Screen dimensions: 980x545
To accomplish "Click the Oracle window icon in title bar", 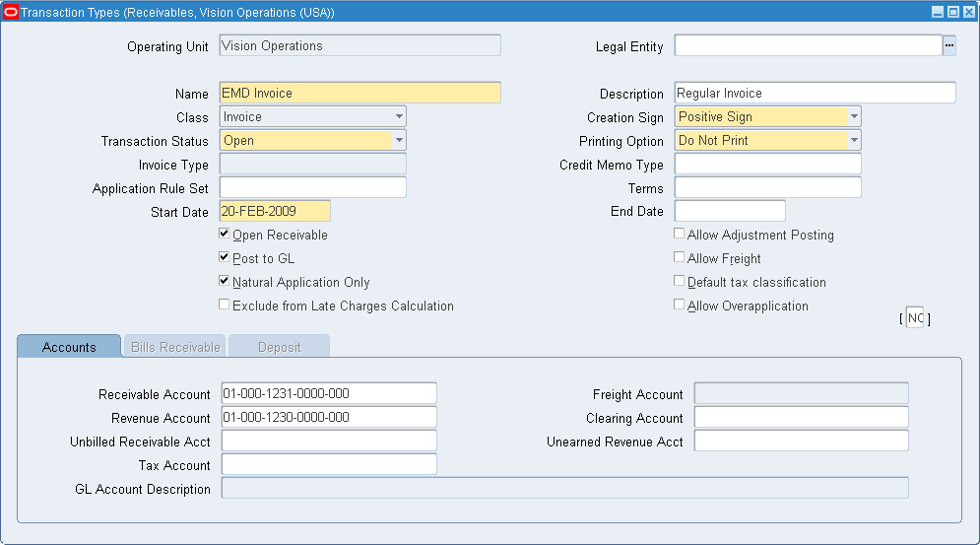I will (x=11, y=12).
